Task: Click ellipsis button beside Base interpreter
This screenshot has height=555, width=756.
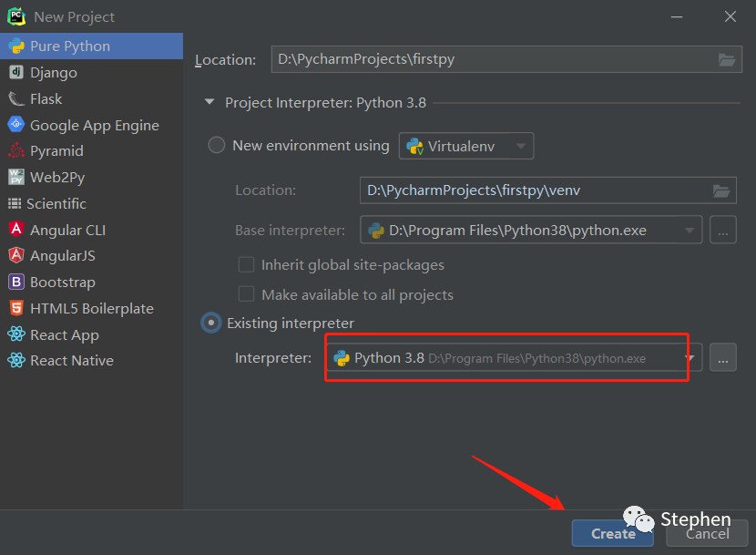Action: click(722, 231)
